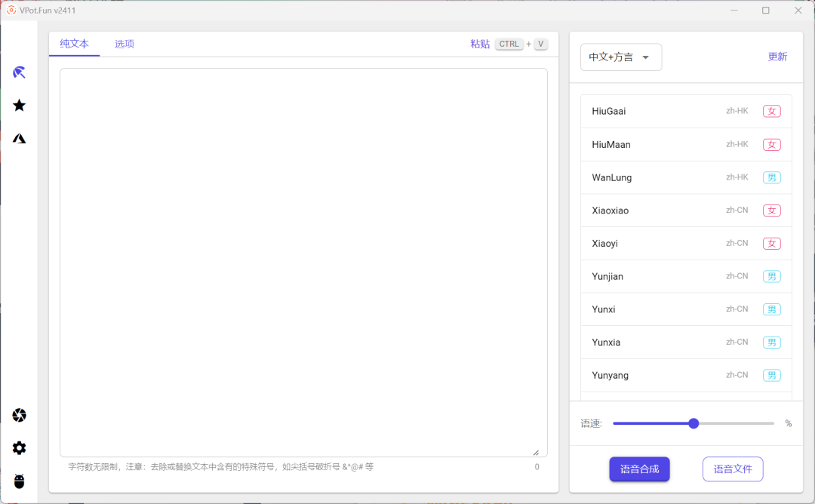Click the 男 tag on Yunxi row
This screenshot has height=504, width=815.
pos(772,309)
